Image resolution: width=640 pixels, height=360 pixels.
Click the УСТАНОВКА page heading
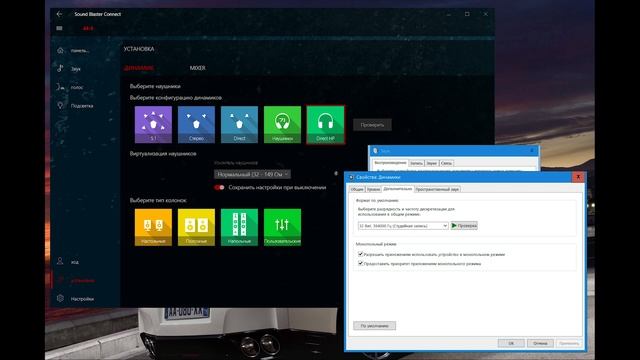(x=139, y=49)
